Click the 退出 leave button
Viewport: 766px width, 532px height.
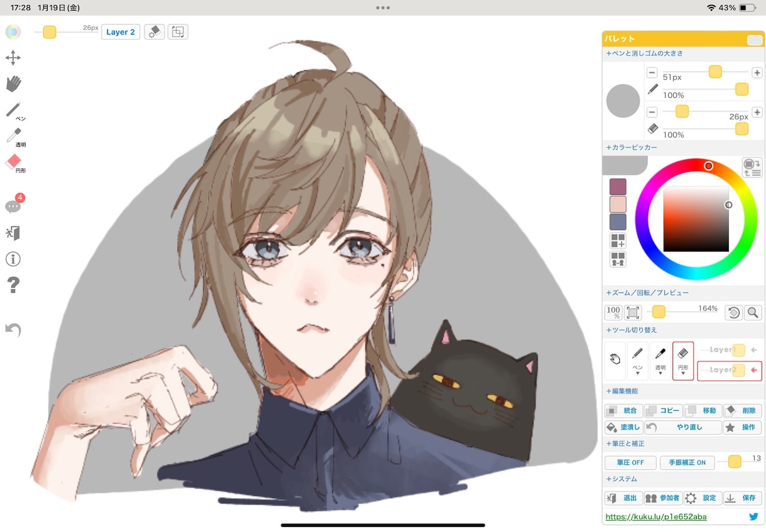coord(623,498)
